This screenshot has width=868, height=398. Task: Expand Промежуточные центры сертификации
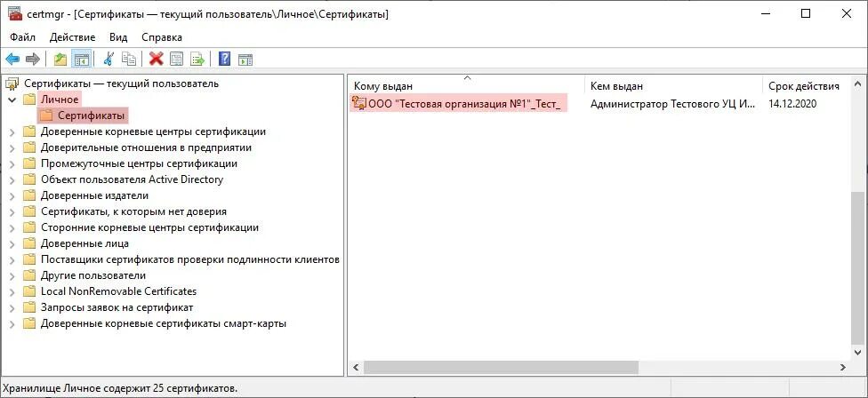tap(12, 164)
